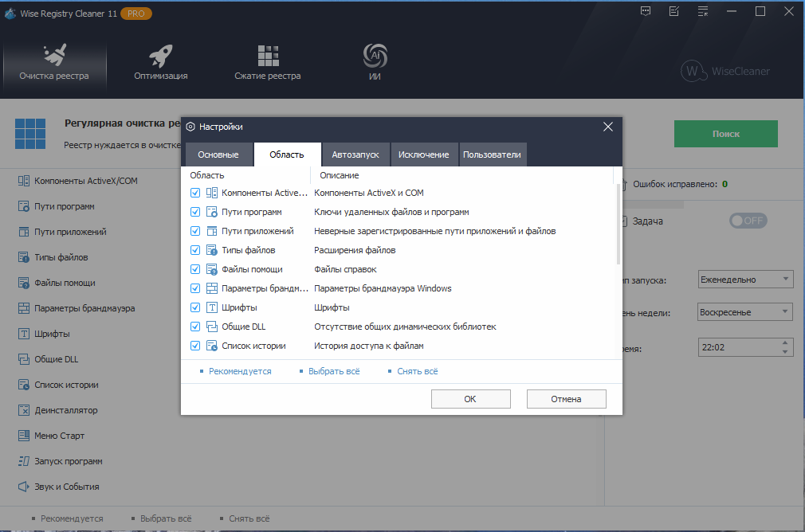The width and height of the screenshot is (805, 532).
Task: Uncheck Файлы помощи checkbox in settings
Action: pyautogui.click(x=195, y=269)
